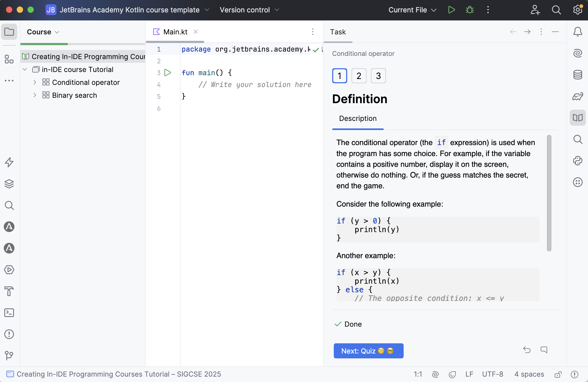Screen dimensions: 588x382
Task: Open IDE settings gear icon
Action: (578, 10)
